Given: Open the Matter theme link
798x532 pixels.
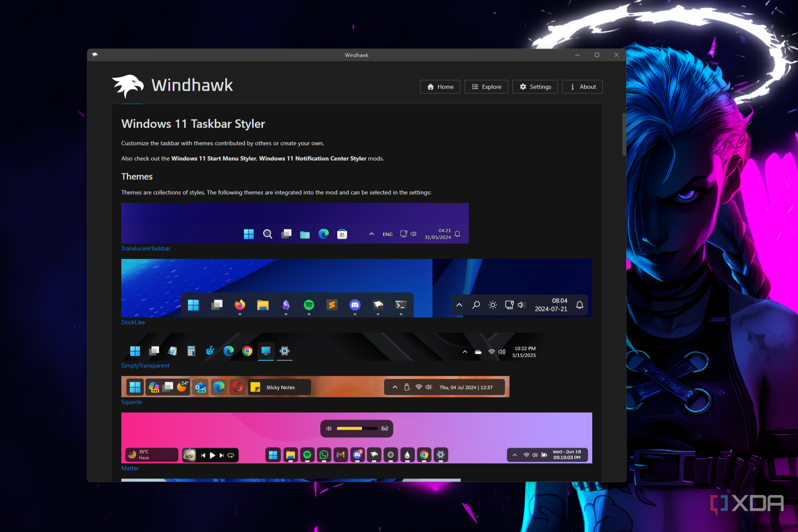Looking at the screenshot, I should tap(130, 468).
